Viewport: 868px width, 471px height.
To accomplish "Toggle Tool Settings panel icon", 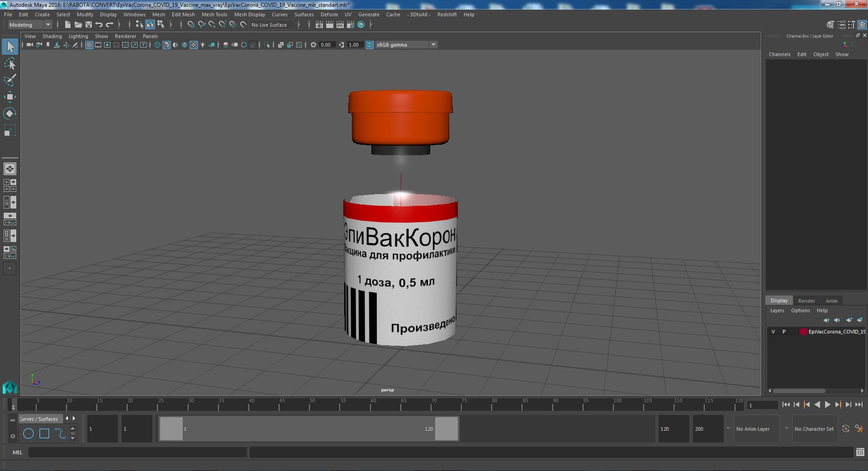I will [852, 25].
